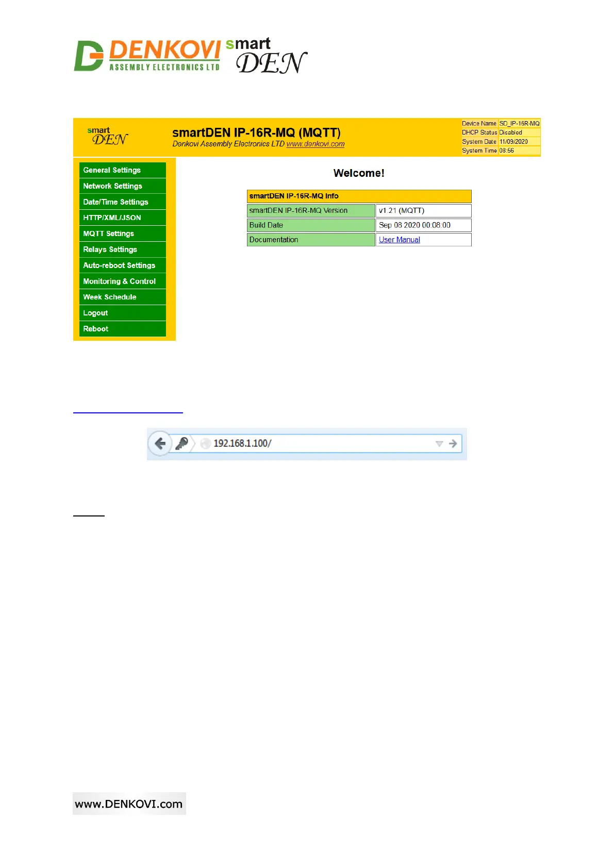This screenshot has width=614, height=868.
Task: Open HTTP/XML/JSON settings
Action: pos(123,218)
